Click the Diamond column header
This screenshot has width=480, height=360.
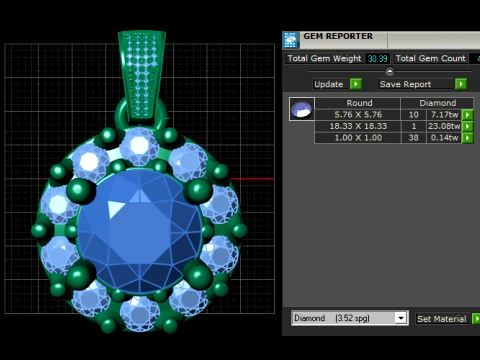pyautogui.click(x=437, y=103)
